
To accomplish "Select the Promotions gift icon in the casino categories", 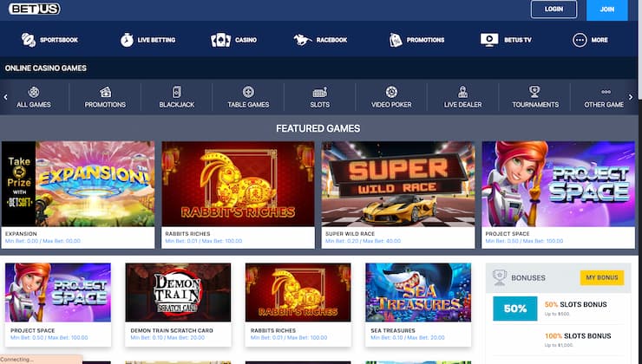I will pos(105,92).
